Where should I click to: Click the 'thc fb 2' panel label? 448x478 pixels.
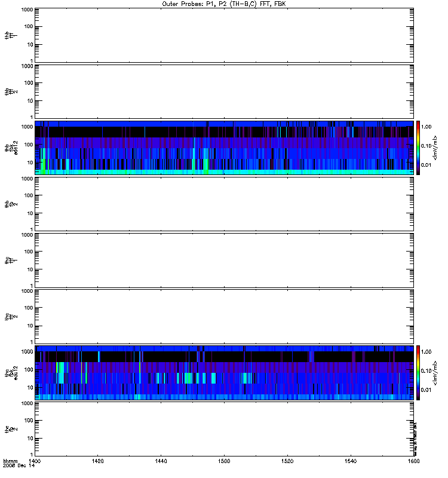tap(11, 429)
